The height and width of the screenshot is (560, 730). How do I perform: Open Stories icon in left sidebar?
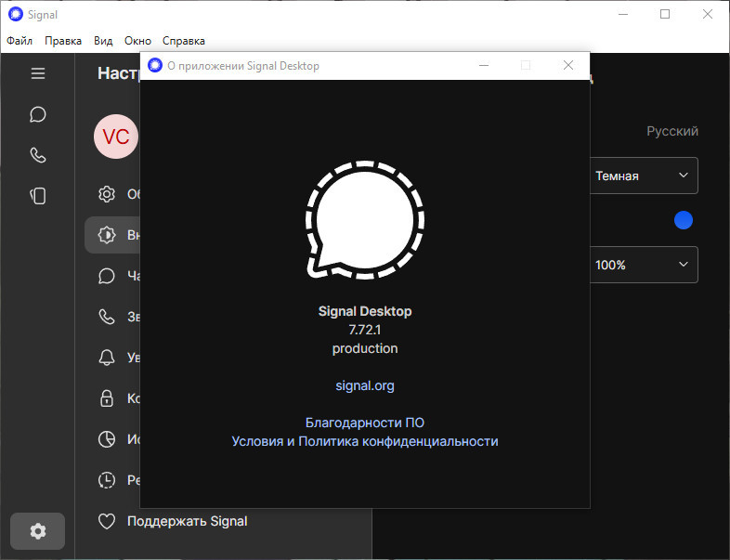tap(38, 196)
